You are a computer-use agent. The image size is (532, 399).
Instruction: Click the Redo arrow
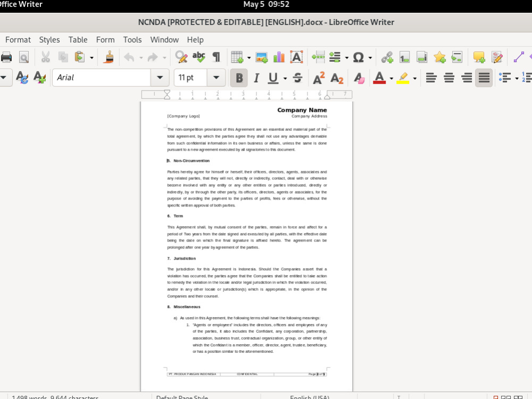153,57
